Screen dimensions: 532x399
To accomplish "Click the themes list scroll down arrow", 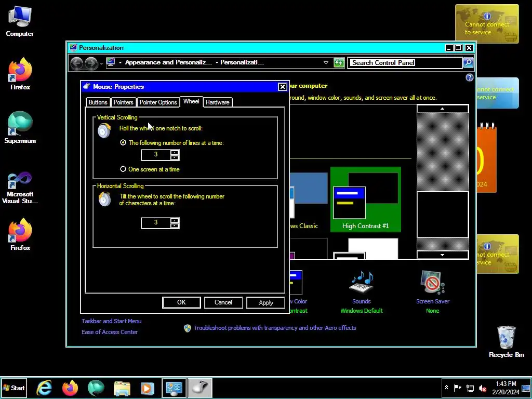I will [443, 255].
